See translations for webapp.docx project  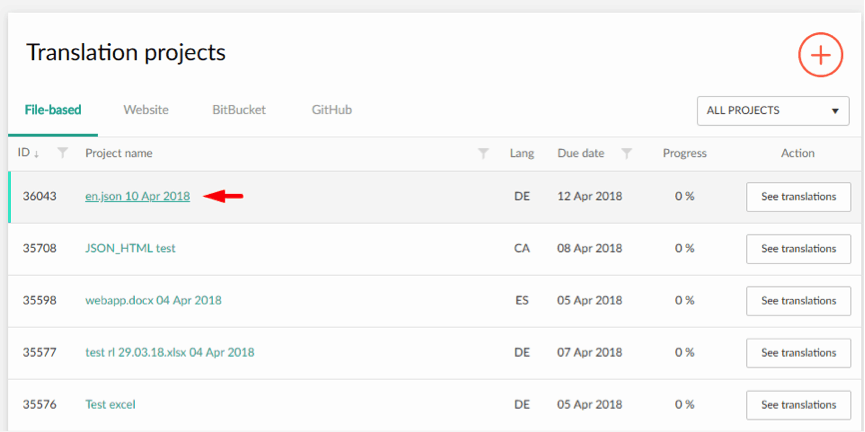(798, 301)
